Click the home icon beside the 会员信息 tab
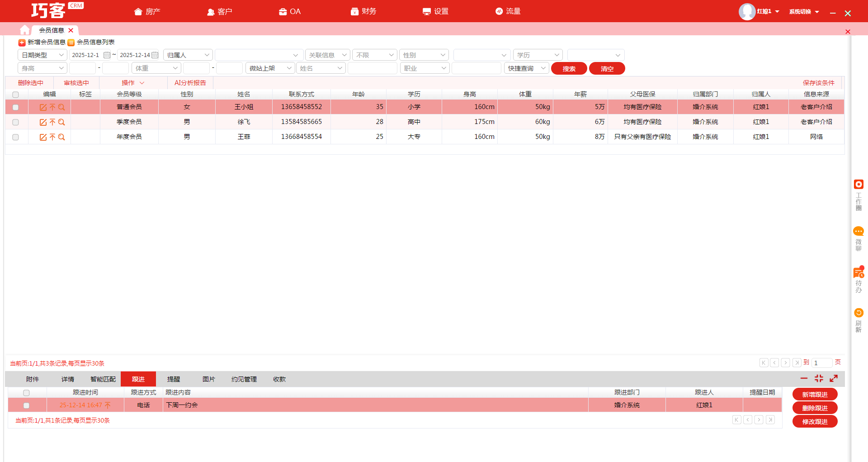 tap(25, 30)
